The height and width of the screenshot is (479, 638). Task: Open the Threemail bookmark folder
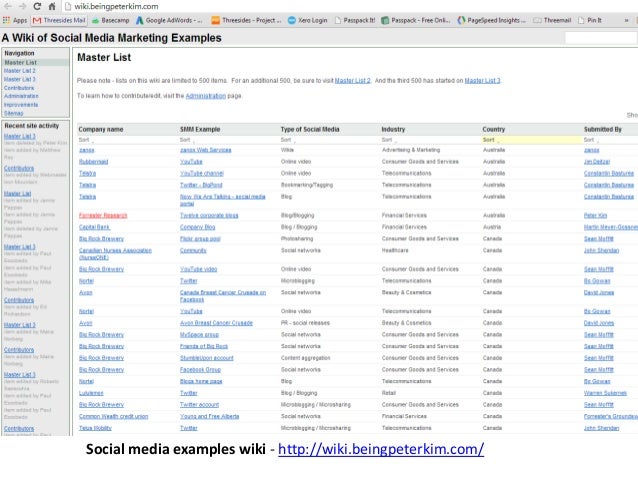tap(552, 20)
